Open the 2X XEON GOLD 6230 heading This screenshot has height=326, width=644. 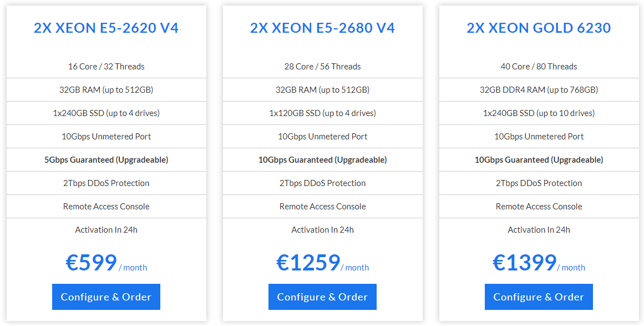pyautogui.click(x=539, y=28)
